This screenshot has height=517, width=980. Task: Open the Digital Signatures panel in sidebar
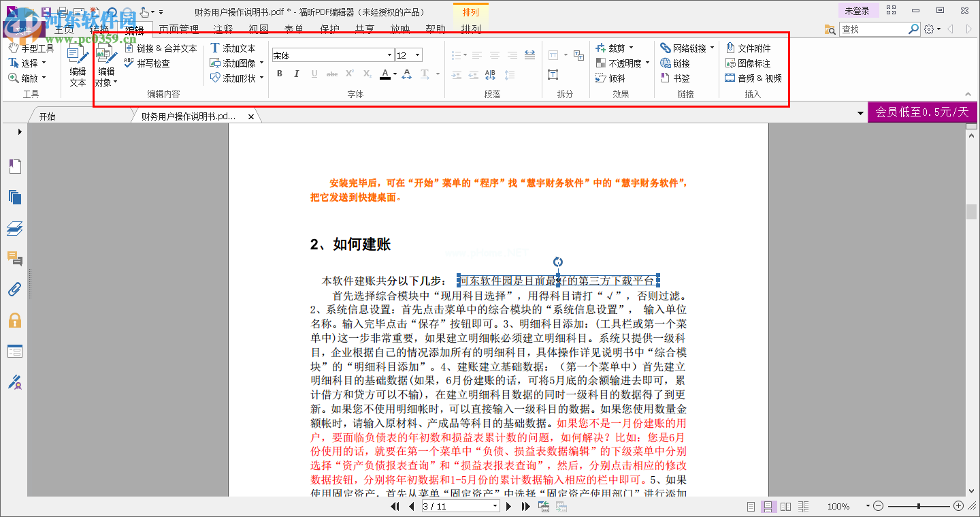click(x=15, y=381)
